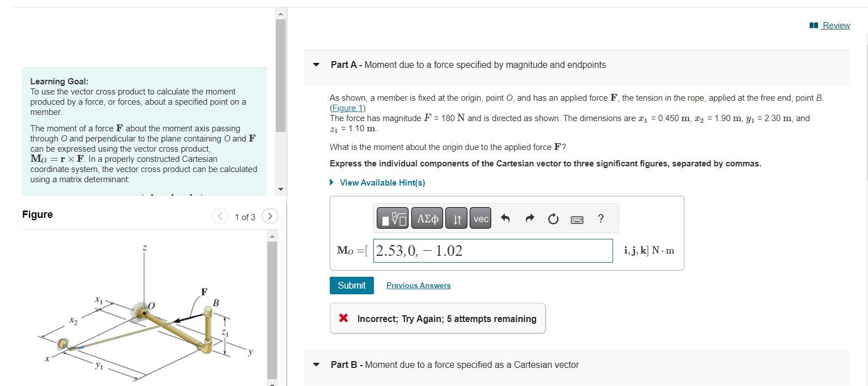Reset the answer field with the reset icon
The image size is (868, 386).
tap(552, 218)
